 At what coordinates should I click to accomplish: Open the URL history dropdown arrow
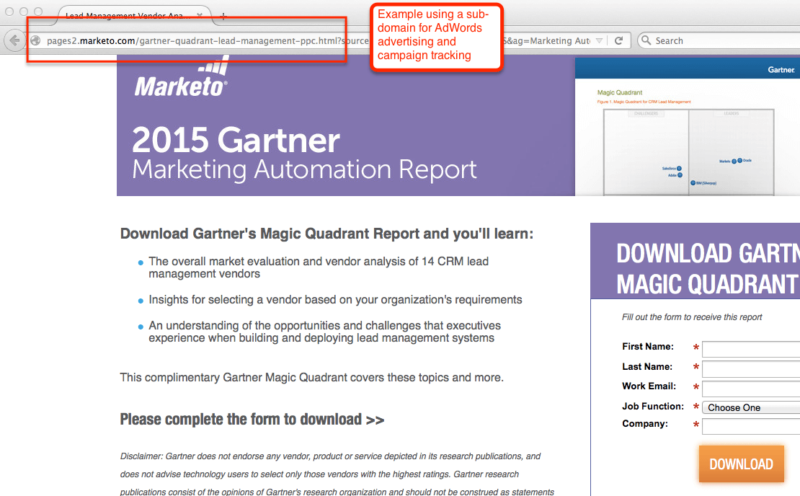pos(599,40)
